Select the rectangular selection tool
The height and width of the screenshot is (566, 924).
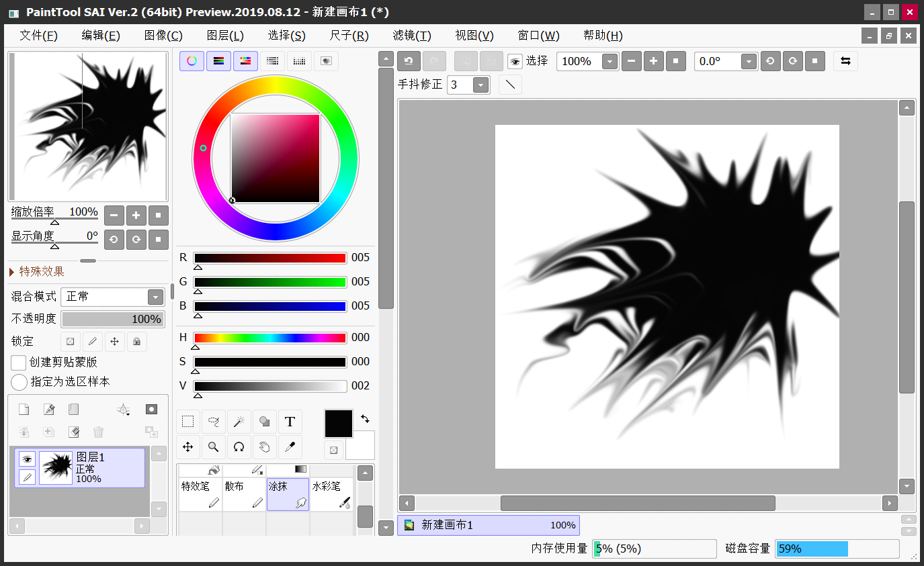188,422
